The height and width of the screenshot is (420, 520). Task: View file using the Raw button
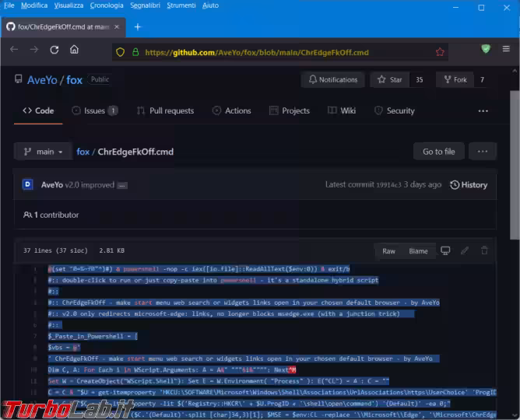(x=388, y=250)
